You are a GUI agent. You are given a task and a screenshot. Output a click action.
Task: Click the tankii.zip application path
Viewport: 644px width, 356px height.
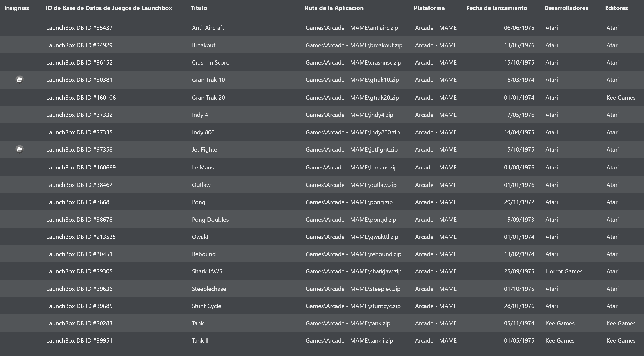(x=349, y=340)
